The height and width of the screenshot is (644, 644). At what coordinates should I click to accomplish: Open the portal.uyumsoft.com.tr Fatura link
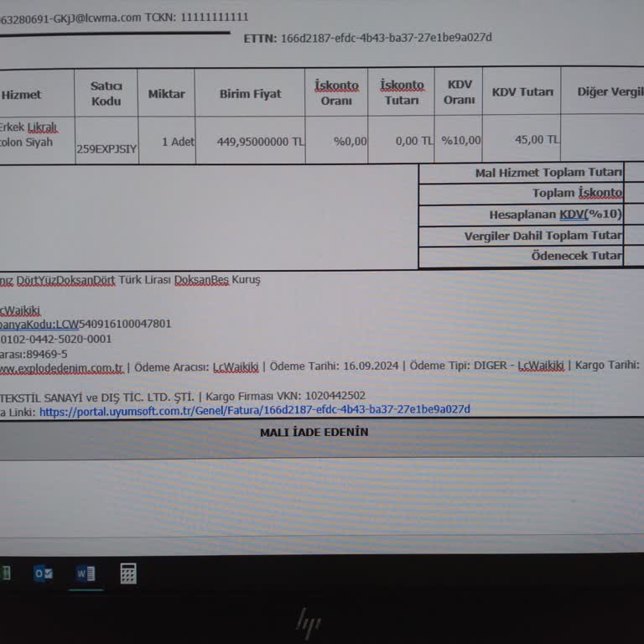click(255, 410)
